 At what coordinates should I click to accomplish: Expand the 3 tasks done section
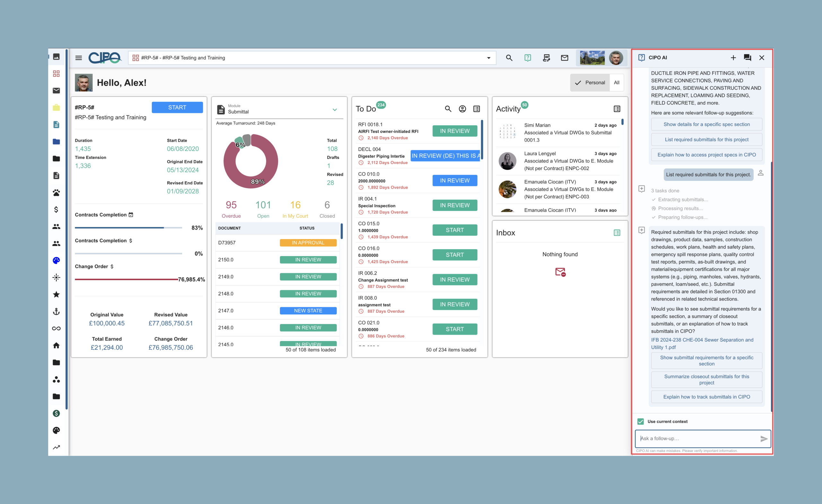pos(665,191)
